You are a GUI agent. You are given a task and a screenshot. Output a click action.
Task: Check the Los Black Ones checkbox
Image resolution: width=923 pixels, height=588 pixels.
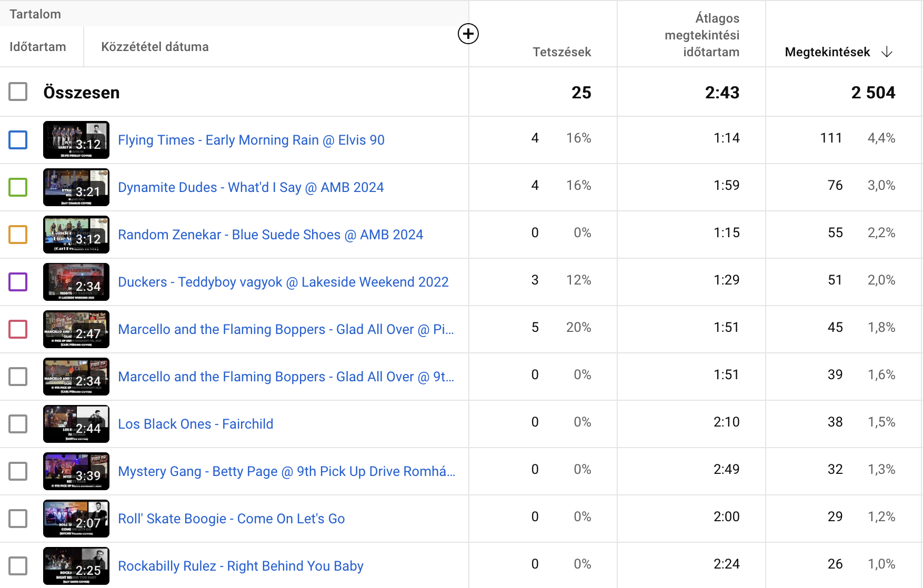click(x=18, y=424)
